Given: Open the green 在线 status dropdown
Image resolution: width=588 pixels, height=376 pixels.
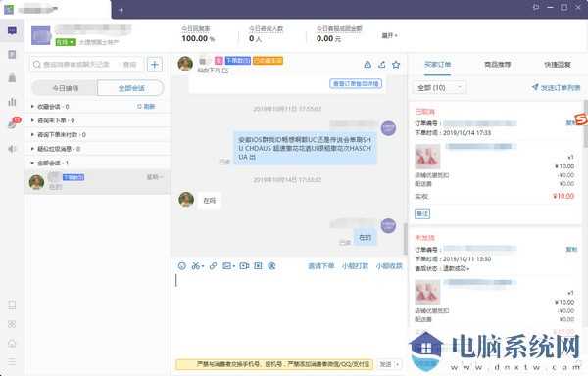Looking at the screenshot, I should [x=66, y=42].
